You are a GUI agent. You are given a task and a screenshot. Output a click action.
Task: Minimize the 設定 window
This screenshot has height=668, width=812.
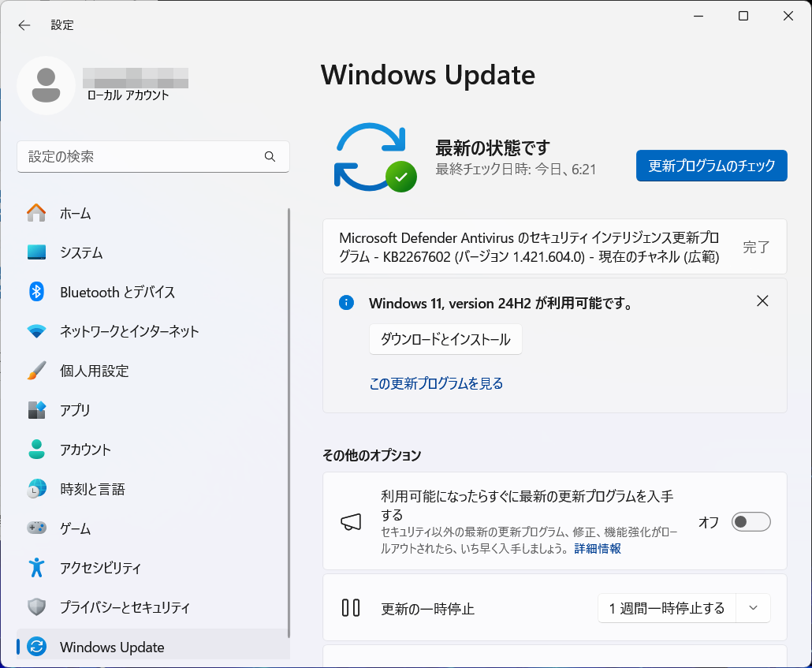tap(698, 16)
